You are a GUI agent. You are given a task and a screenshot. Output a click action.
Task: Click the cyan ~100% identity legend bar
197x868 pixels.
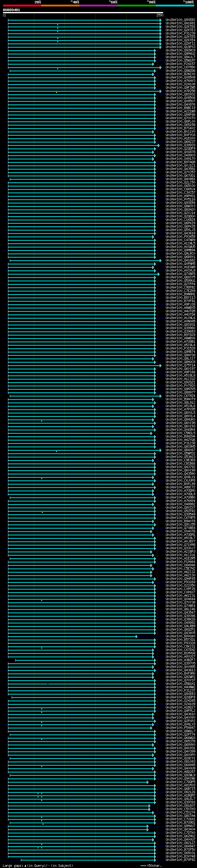[x=175, y=6]
